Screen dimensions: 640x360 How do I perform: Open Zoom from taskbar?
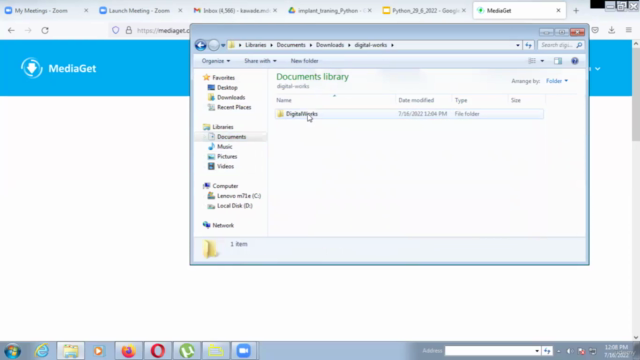point(244,351)
